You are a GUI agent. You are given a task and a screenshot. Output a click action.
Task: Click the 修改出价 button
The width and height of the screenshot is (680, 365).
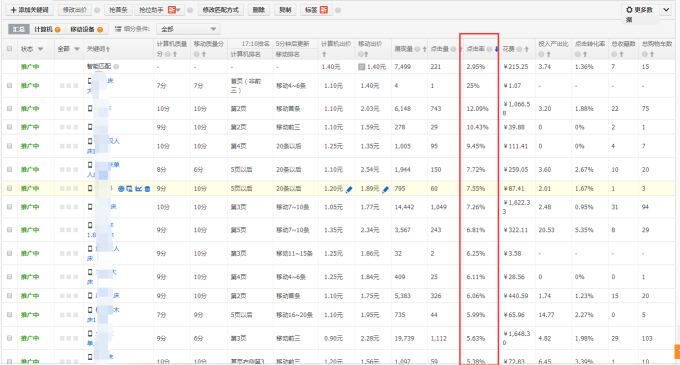(75, 10)
